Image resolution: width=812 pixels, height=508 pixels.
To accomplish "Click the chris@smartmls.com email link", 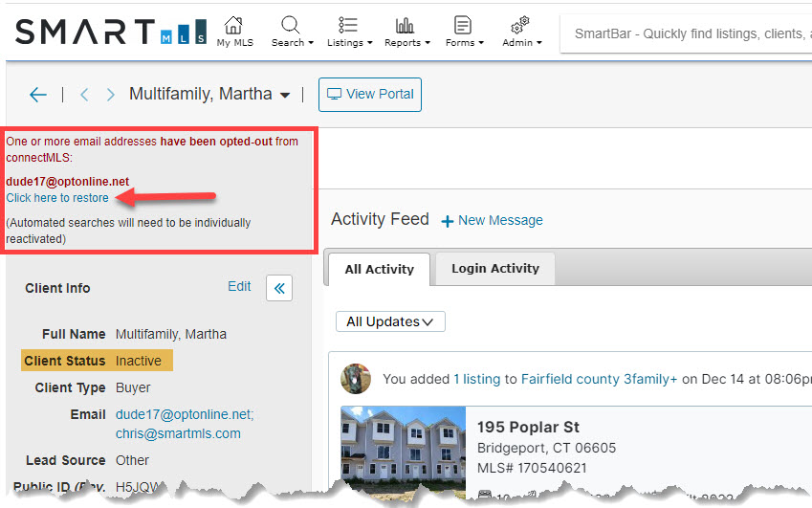I will 178,433.
